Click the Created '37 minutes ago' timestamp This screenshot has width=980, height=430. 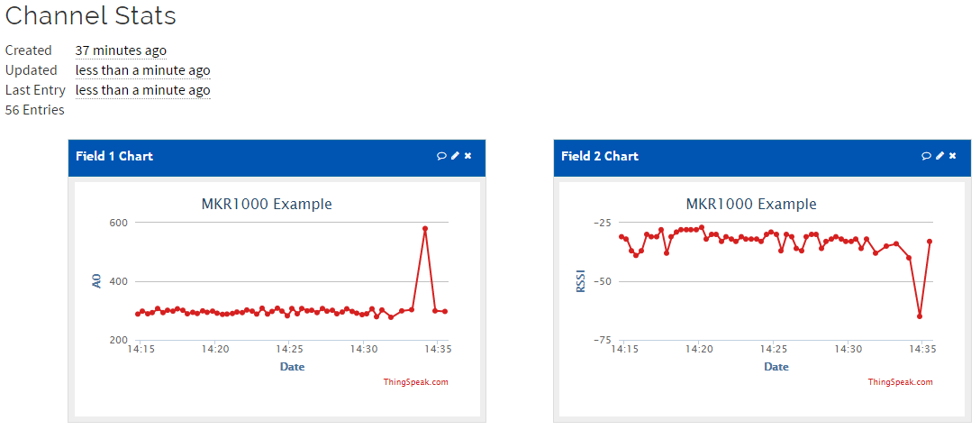point(121,50)
